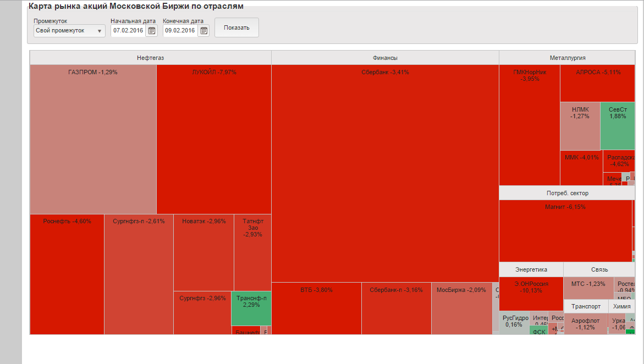Screen dimensions: 644x364
Task: Select the 'Связь' sector header
Action: click(599, 269)
